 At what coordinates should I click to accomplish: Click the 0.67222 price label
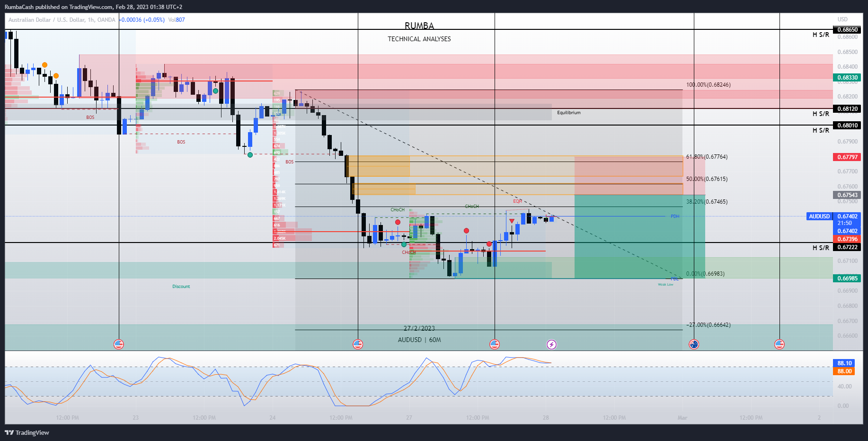847,247
